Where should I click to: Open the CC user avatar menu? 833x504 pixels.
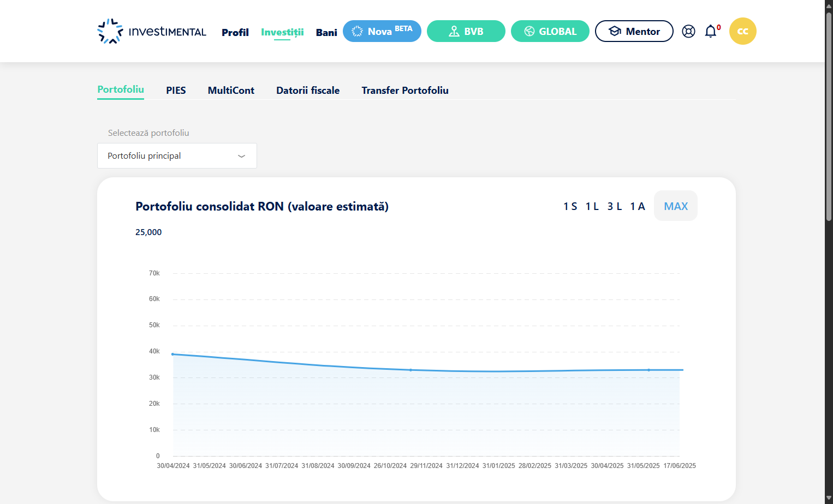point(742,31)
